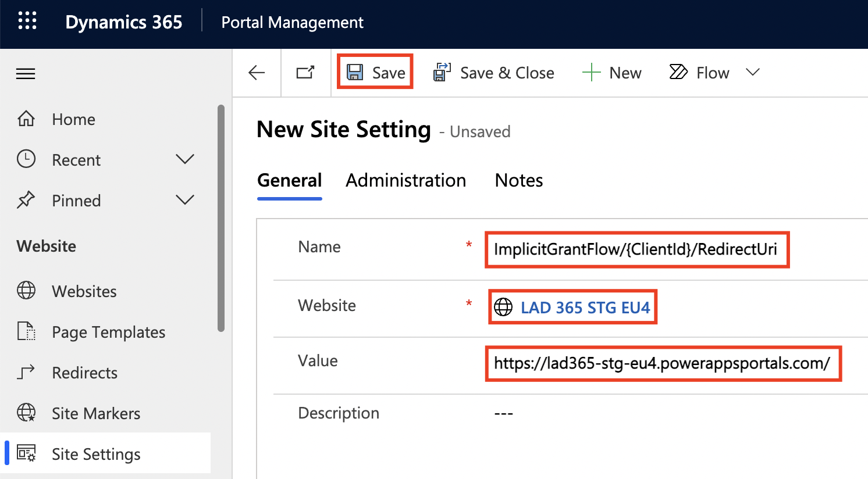Screen dimensions: 868x479
Task: Click the Recent clock icon
Action: click(x=26, y=159)
